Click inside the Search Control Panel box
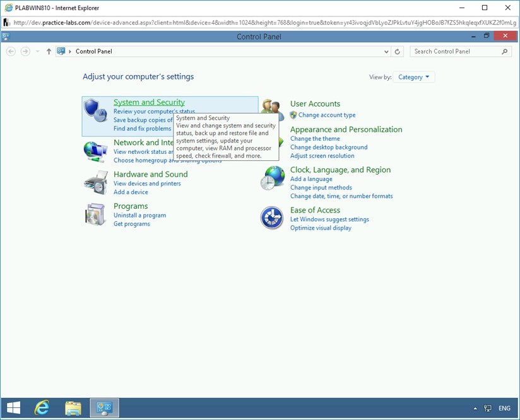The width and height of the screenshot is (520, 420). click(x=454, y=51)
